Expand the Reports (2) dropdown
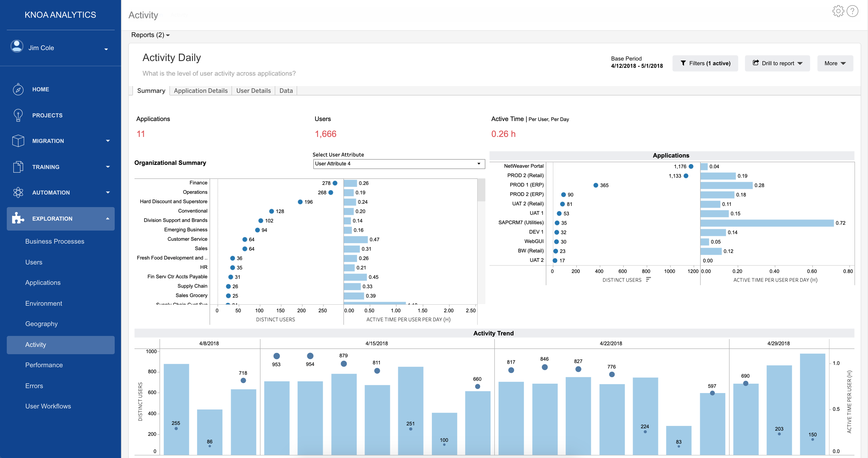 point(150,35)
